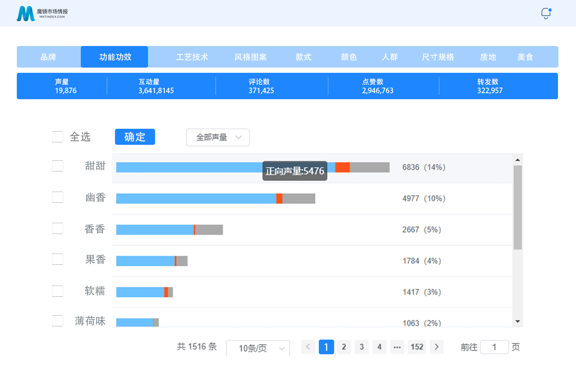Image resolution: width=576 pixels, height=392 pixels.
Task: Click the 前往 page number input
Action: 494,347
